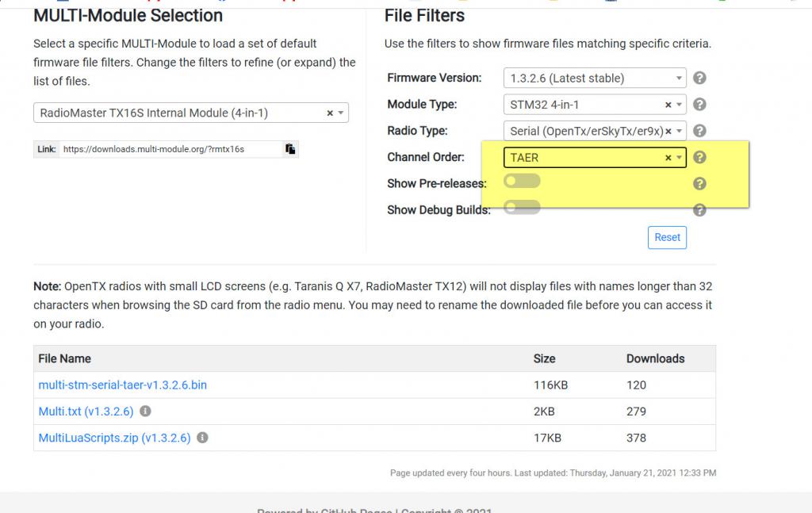Clear the RadioMaster TX16S module selection
The width and height of the screenshot is (812, 513).
coord(330,113)
